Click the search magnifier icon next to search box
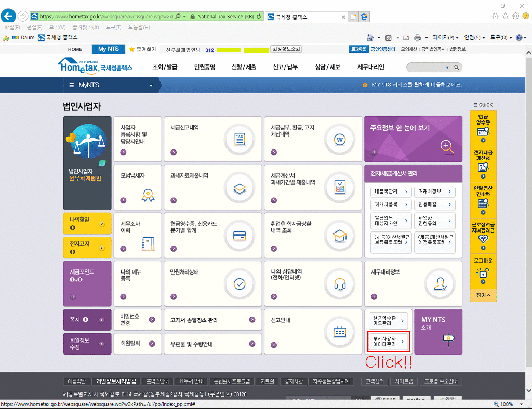The height and width of the screenshot is (409, 532). click(457, 67)
